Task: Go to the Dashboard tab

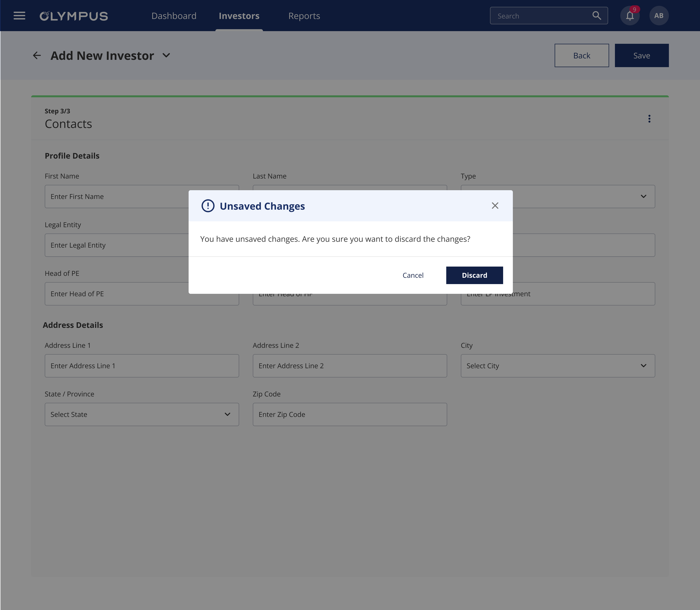Action: pyautogui.click(x=174, y=16)
